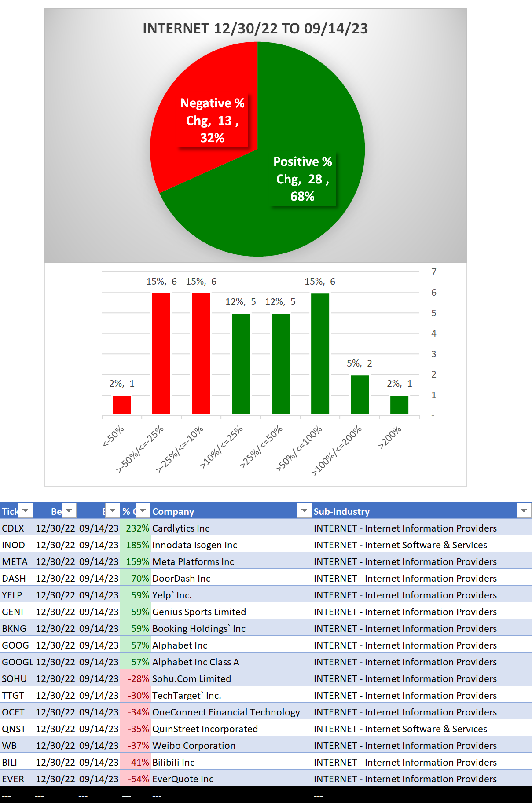532x803 pixels.
Task: Open the Company column filter dropdown
Action: tap(304, 510)
